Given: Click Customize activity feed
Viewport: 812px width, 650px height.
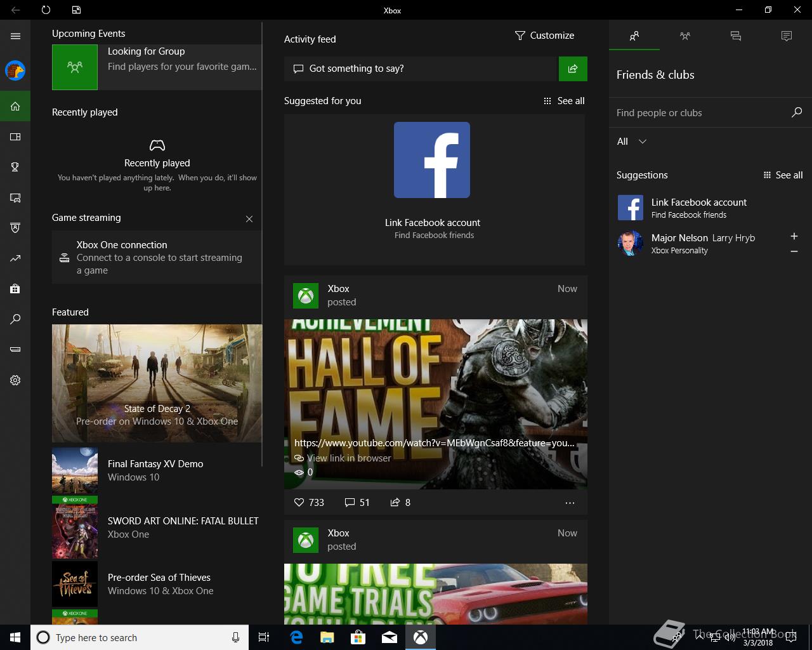Looking at the screenshot, I should [x=544, y=36].
